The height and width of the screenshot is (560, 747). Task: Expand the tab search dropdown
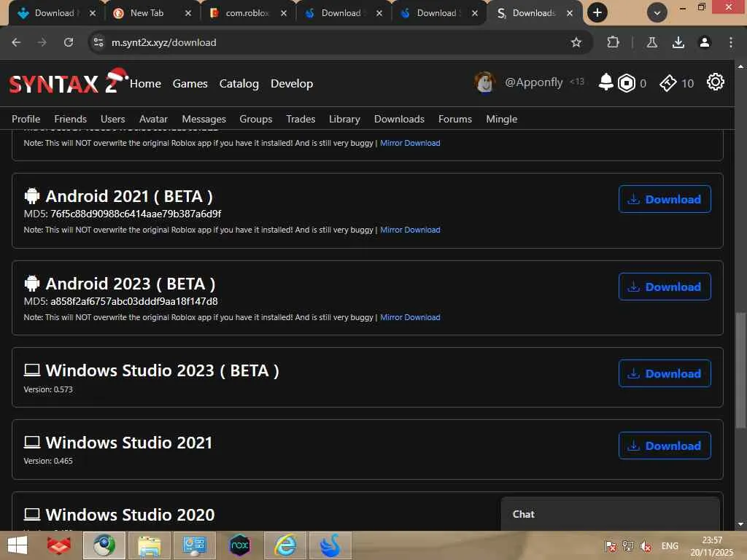(657, 13)
